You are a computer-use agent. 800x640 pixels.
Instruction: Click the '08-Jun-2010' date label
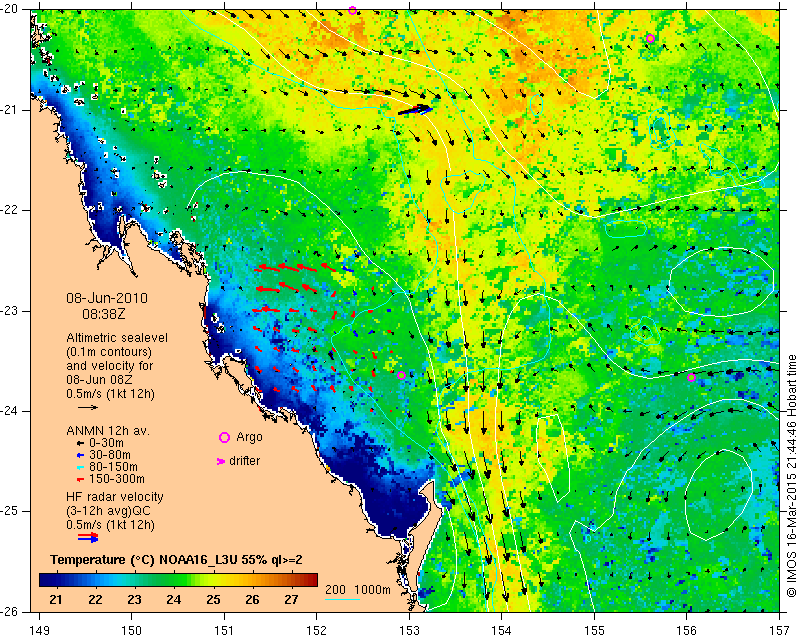point(107,298)
